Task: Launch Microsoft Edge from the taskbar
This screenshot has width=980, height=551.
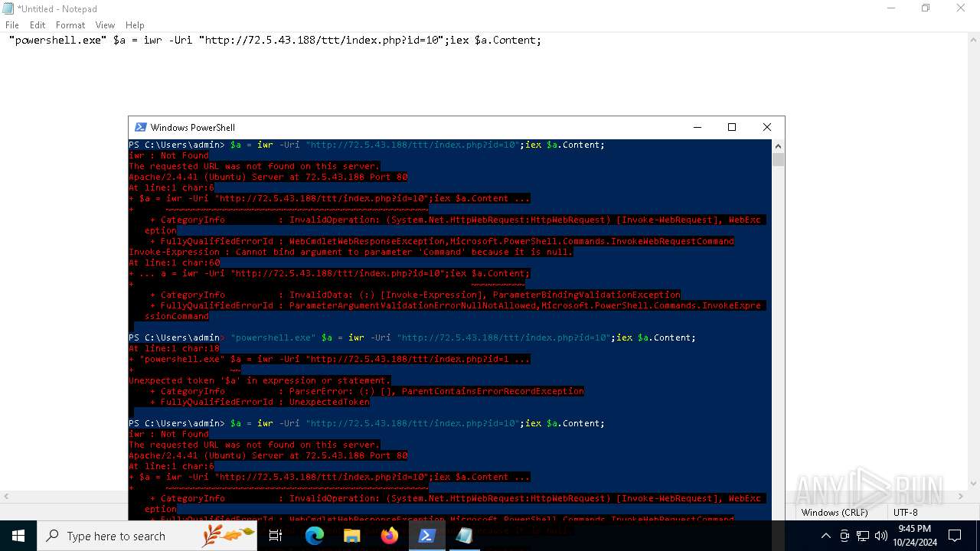Action: pyautogui.click(x=314, y=536)
